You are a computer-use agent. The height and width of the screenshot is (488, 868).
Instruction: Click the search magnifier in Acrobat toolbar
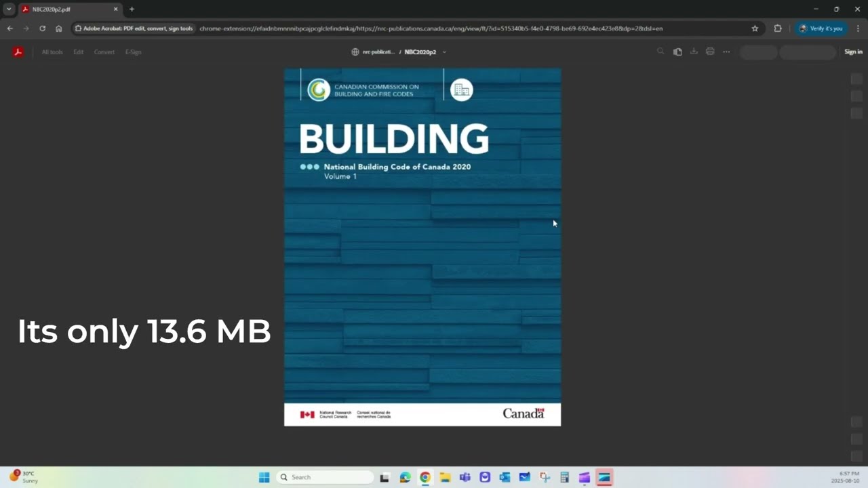coord(660,52)
